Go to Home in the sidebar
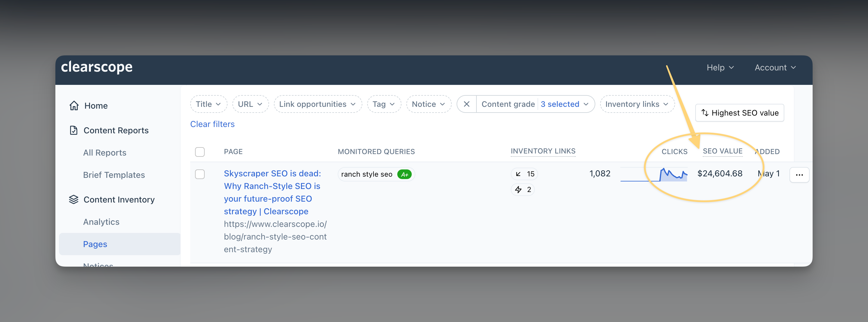The height and width of the screenshot is (322, 868). tap(96, 106)
